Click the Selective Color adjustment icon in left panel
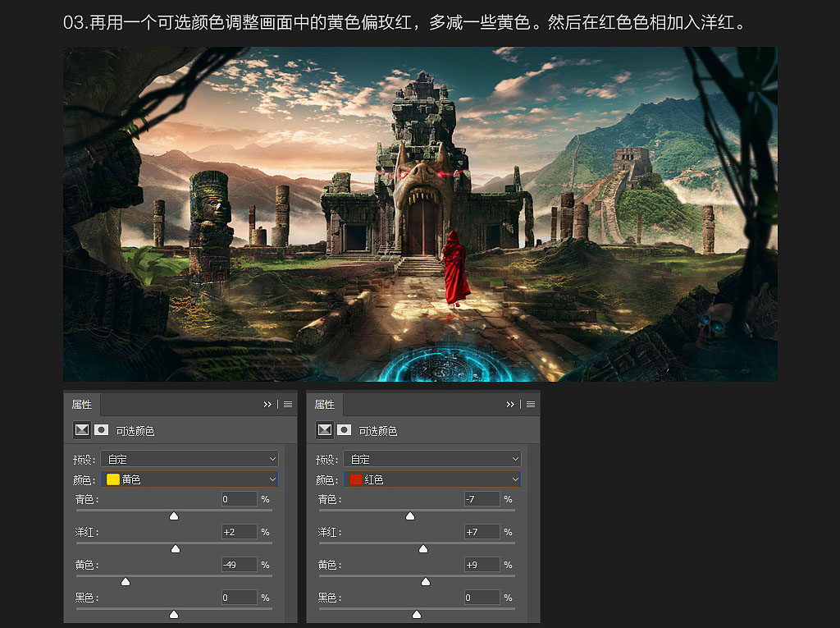 (x=82, y=430)
